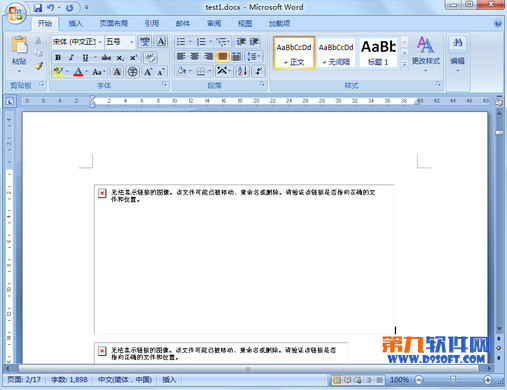This screenshot has height=390, width=507.
Task: Open the font size dropdown 五号
Action: point(131,42)
